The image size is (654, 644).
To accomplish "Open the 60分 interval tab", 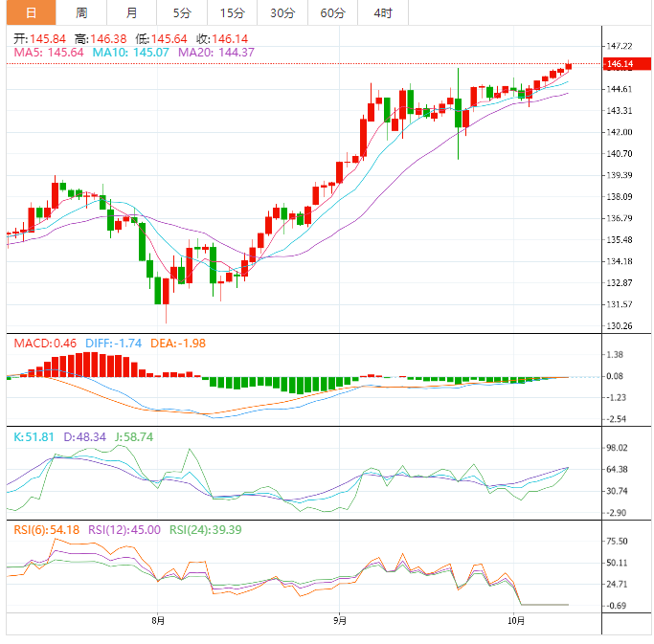I will tap(333, 13).
